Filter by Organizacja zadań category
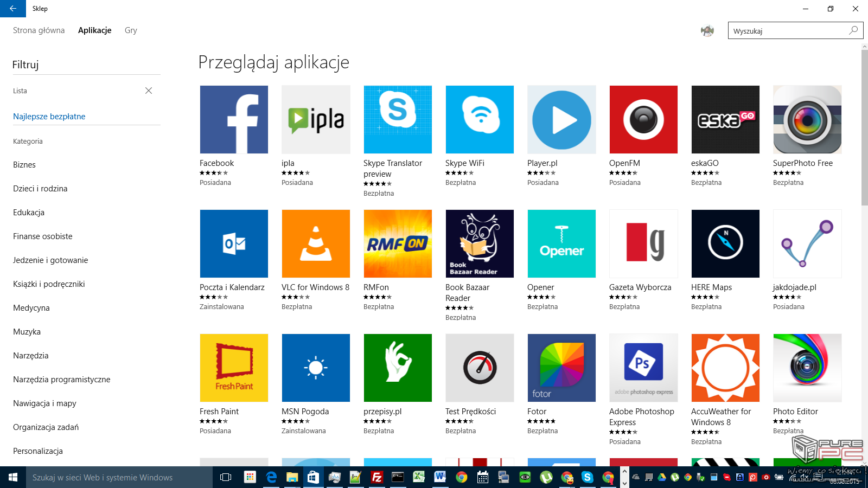The image size is (868, 488). (x=46, y=427)
